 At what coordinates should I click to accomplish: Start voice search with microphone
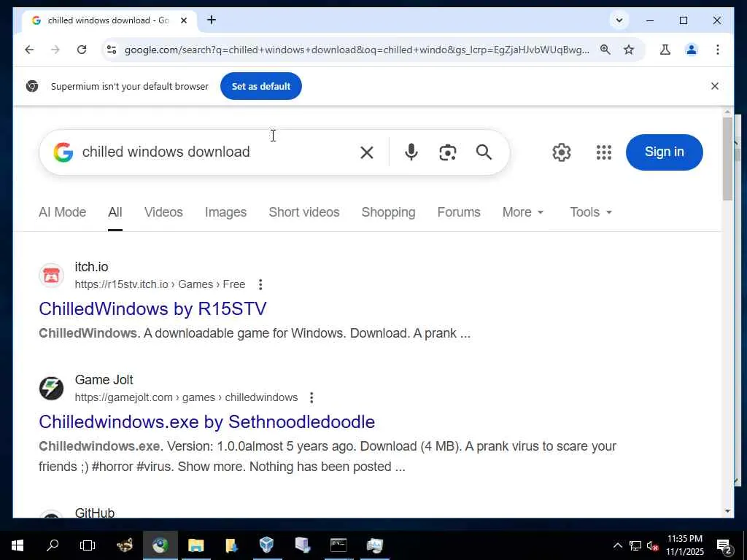(x=411, y=152)
